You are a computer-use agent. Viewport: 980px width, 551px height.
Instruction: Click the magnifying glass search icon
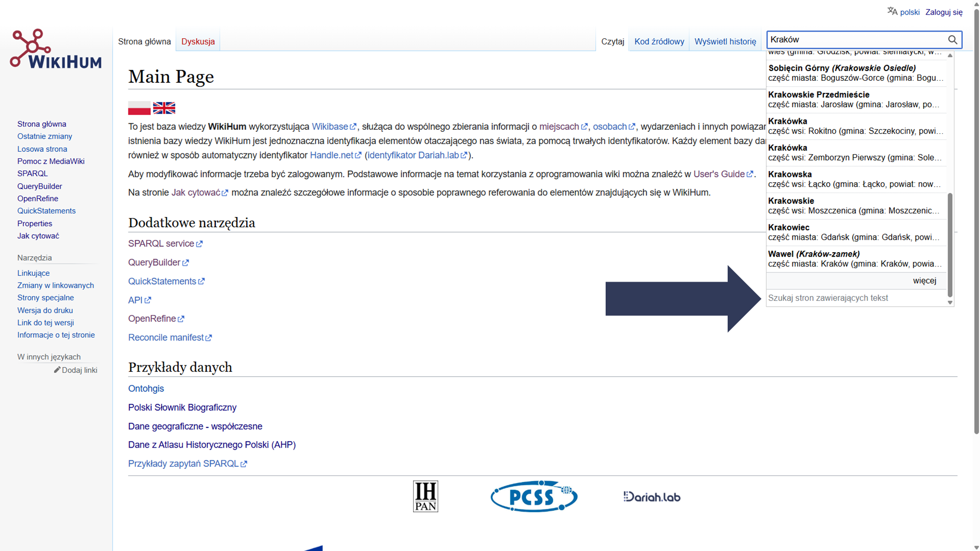[x=952, y=40]
